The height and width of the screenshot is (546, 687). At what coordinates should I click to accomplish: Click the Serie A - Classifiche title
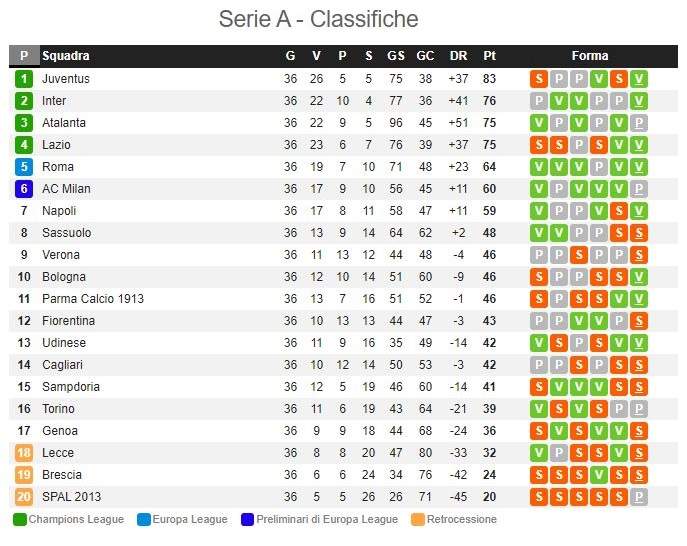(x=319, y=19)
